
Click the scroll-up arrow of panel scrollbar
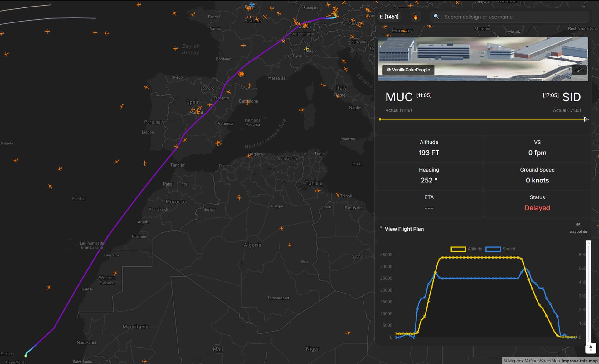pos(588,243)
